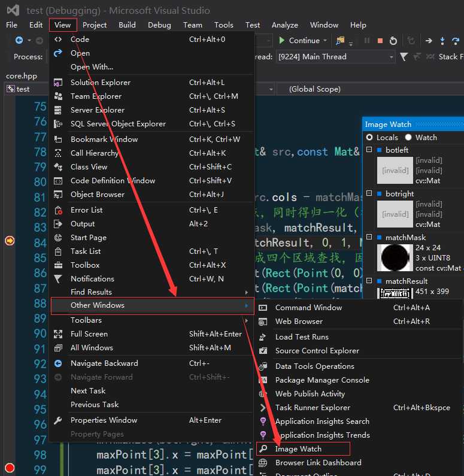Click the red Stop Debugging square icon
The height and width of the screenshot is (476, 464).
pos(380,41)
